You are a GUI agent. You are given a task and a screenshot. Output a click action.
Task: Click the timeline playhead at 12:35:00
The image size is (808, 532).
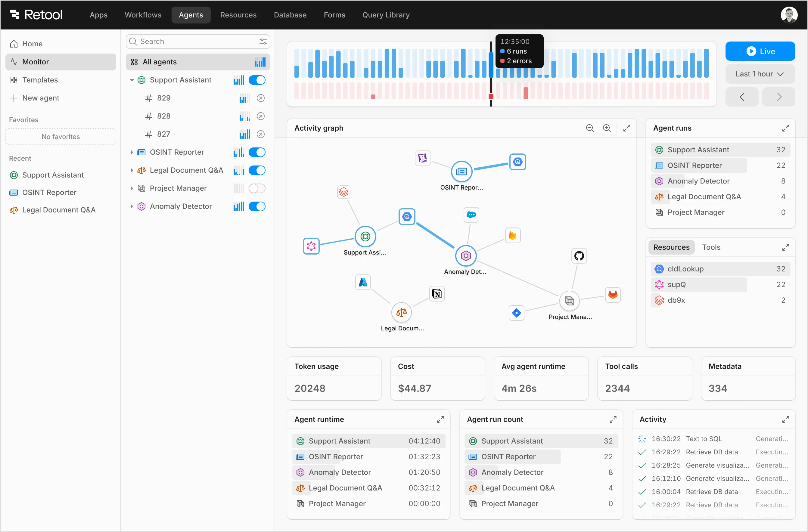[491, 75]
